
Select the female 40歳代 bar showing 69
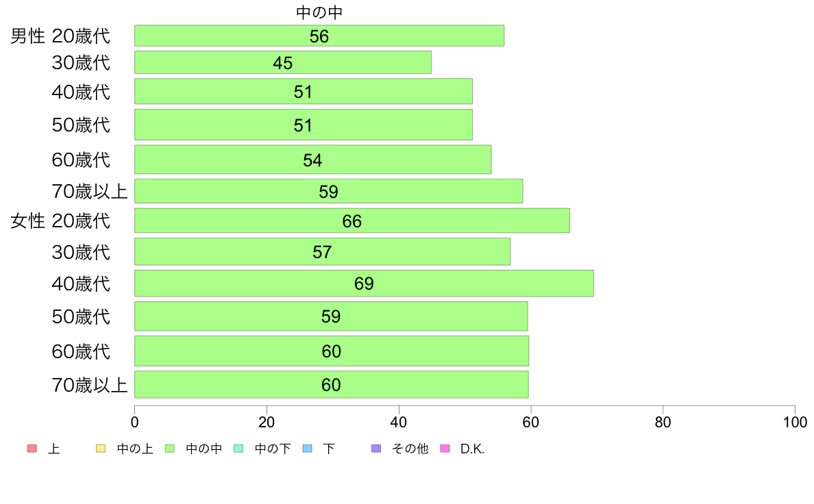coord(364,283)
